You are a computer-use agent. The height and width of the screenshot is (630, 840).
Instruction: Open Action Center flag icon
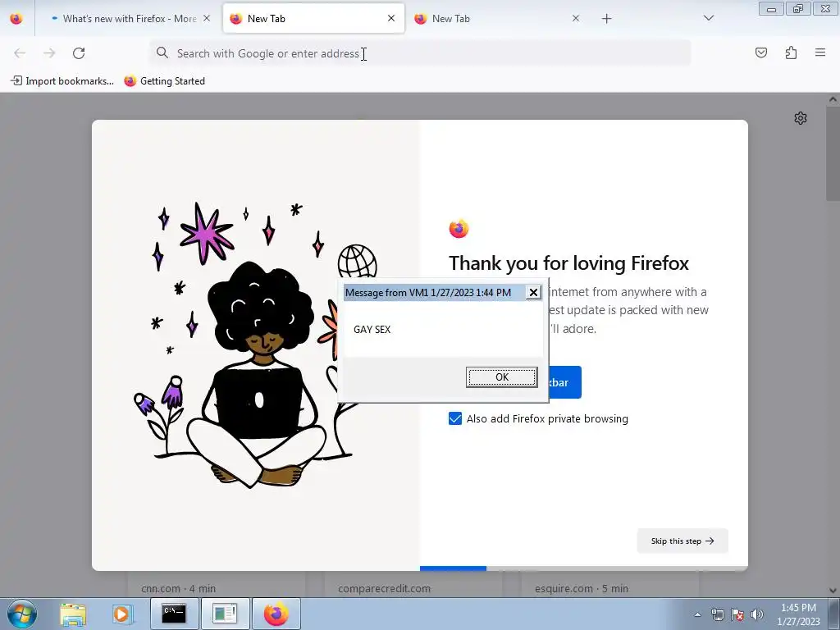(x=737, y=614)
